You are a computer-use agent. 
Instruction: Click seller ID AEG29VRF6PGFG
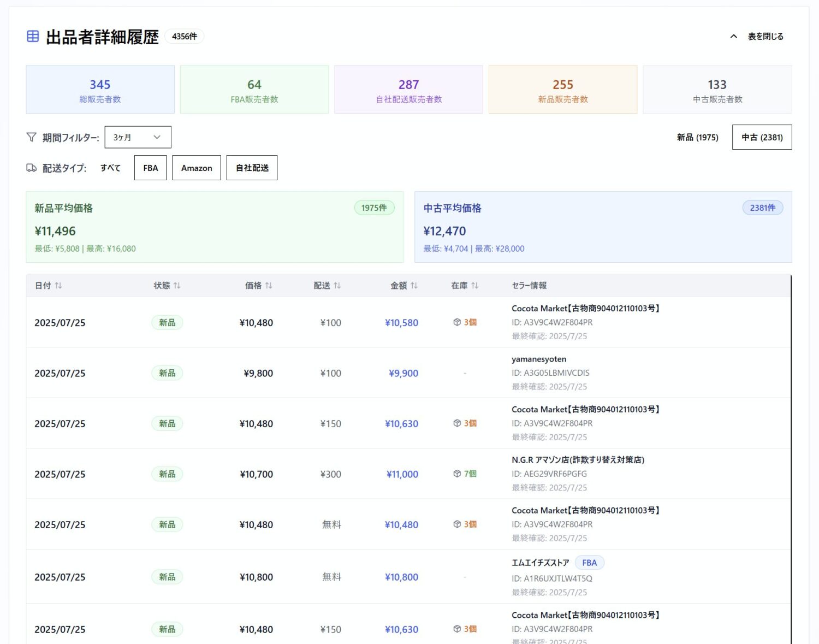tap(549, 474)
